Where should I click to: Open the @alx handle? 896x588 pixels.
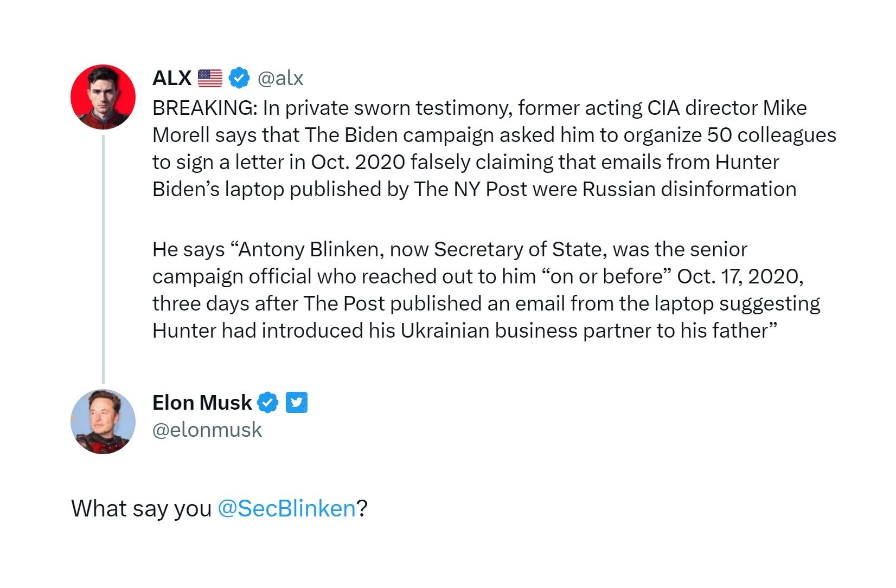[x=280, y=78]
